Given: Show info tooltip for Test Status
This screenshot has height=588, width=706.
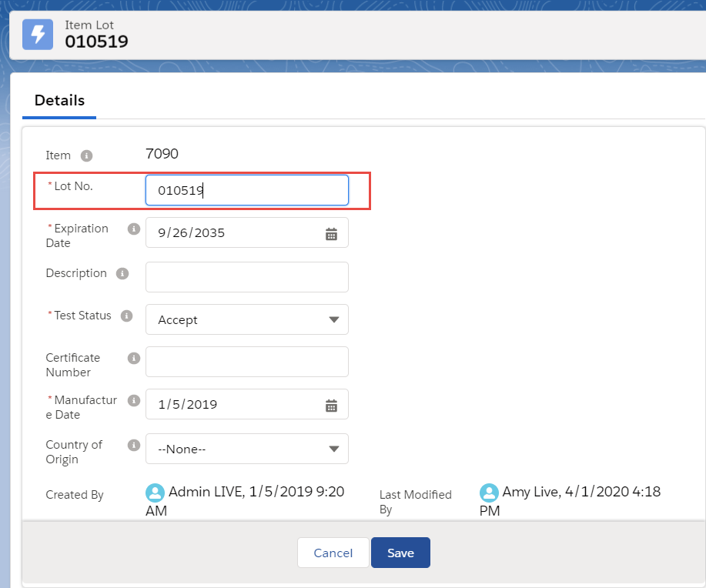Looking at the screenshot, I should pos(126,316).
